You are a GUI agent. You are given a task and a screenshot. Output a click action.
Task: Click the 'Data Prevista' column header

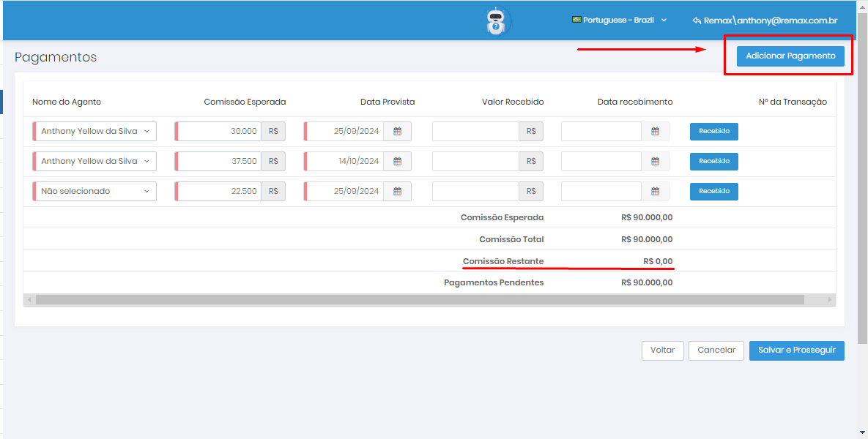(387, 102)
